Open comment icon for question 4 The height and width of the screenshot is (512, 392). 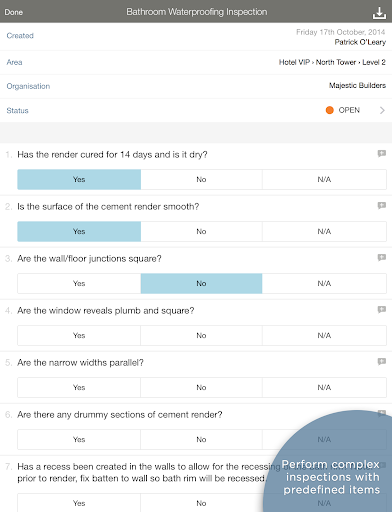point(382,310)
